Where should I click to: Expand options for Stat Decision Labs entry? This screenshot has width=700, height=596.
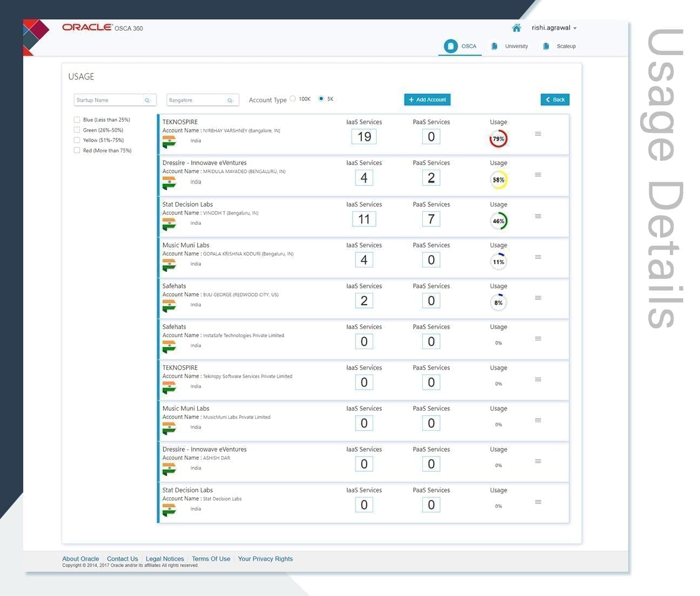pos(538,216)
